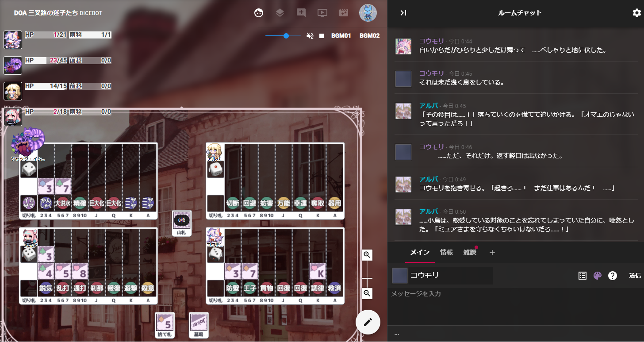Open the cut-in effects clapperboard icon
Screen dimensions: 644x342
coord(344,13)
